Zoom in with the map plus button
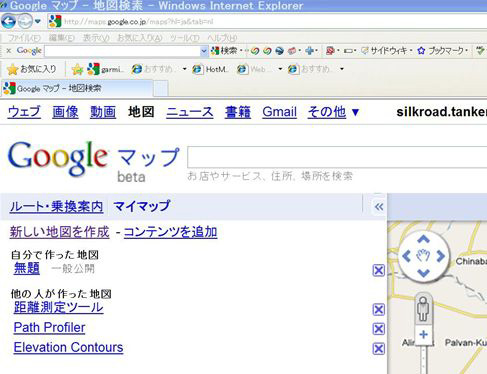 tap(423, 334)
